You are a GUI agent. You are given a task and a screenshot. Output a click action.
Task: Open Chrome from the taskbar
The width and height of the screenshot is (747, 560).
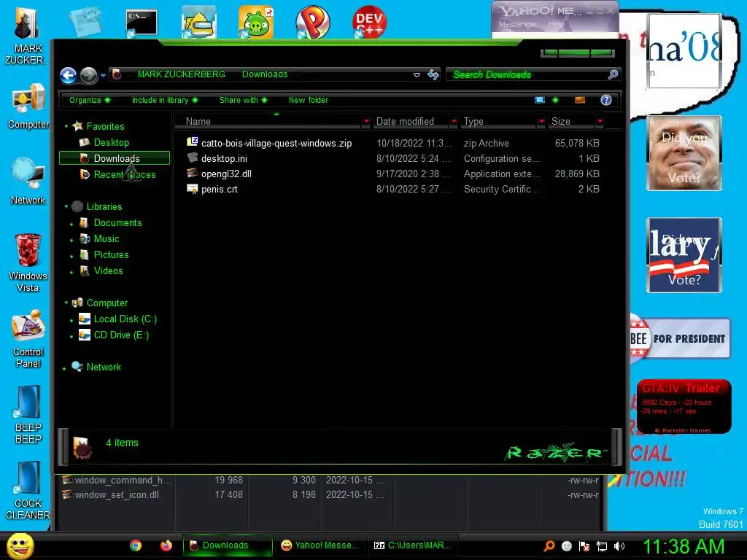(136, 545)
